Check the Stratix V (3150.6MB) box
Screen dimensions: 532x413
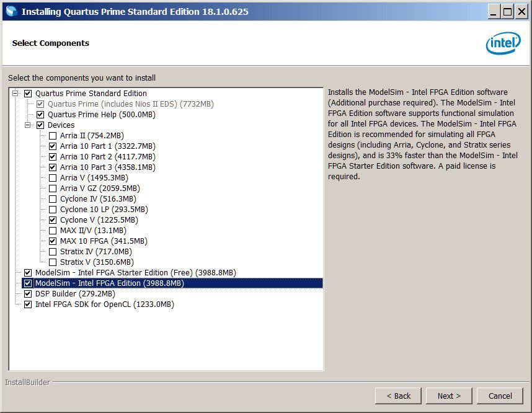point(53,262)
